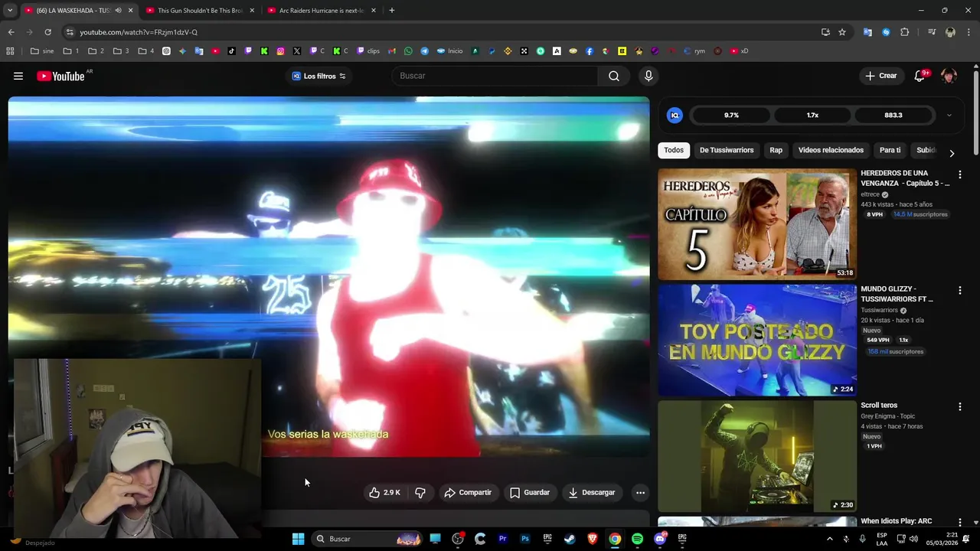Open Chrome side panel / media control icon
Screen dimensions: 980x551
pyautogui.click(x=932, y=32)
